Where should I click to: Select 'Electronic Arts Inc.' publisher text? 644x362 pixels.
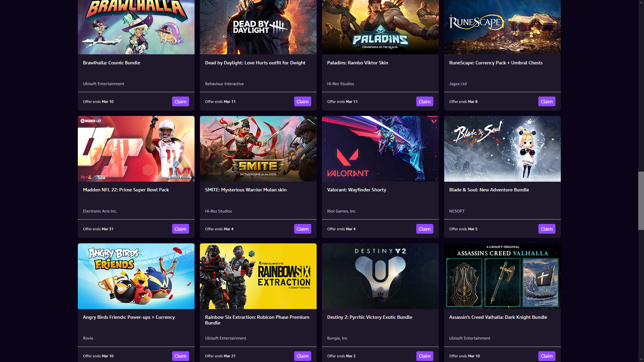click(x=100, y=211)
